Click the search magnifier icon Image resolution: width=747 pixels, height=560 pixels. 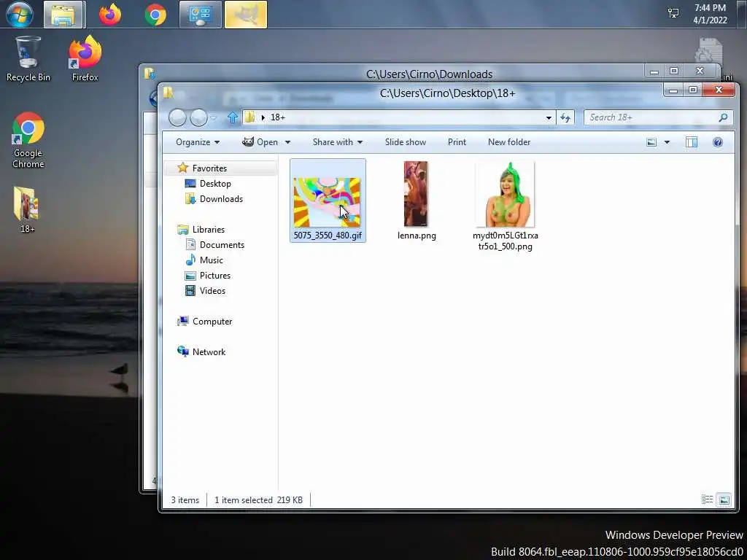pos(723,117)
